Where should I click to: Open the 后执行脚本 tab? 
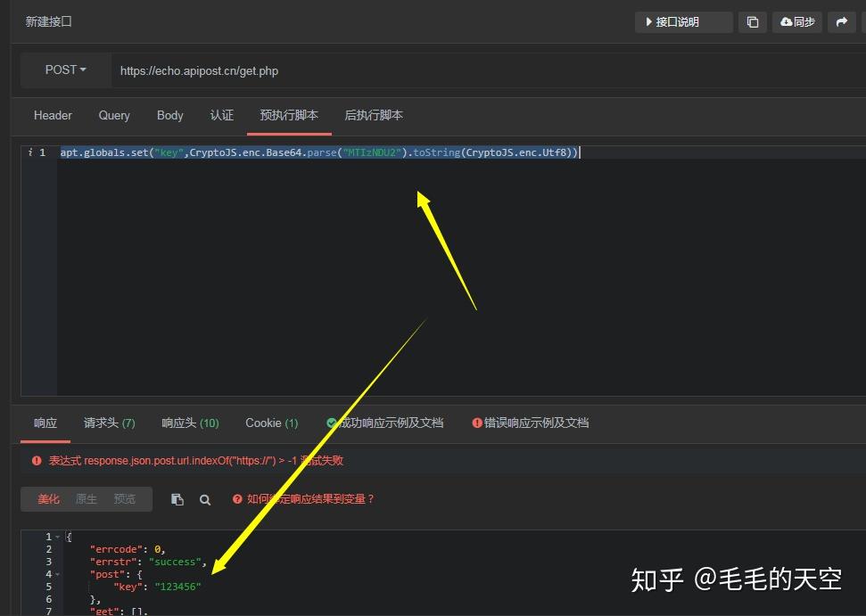click(x=374, y=115)
